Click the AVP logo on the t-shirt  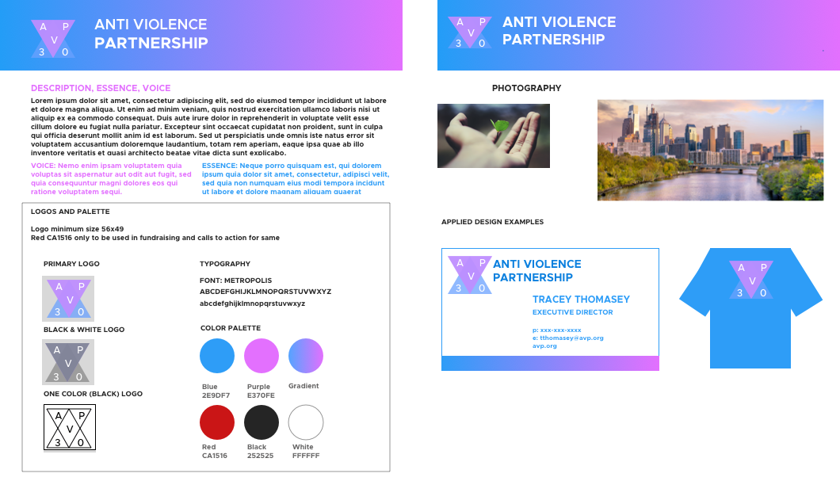pyautogui.click(x=751, y=280)
